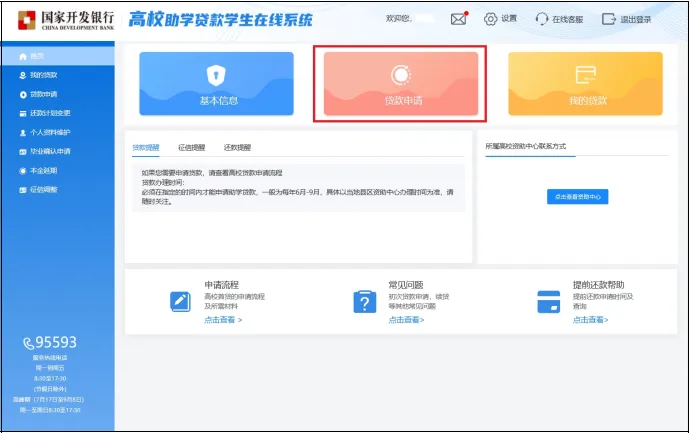
Task: Switch to the 还款提醒 tab
Action: 237,147
